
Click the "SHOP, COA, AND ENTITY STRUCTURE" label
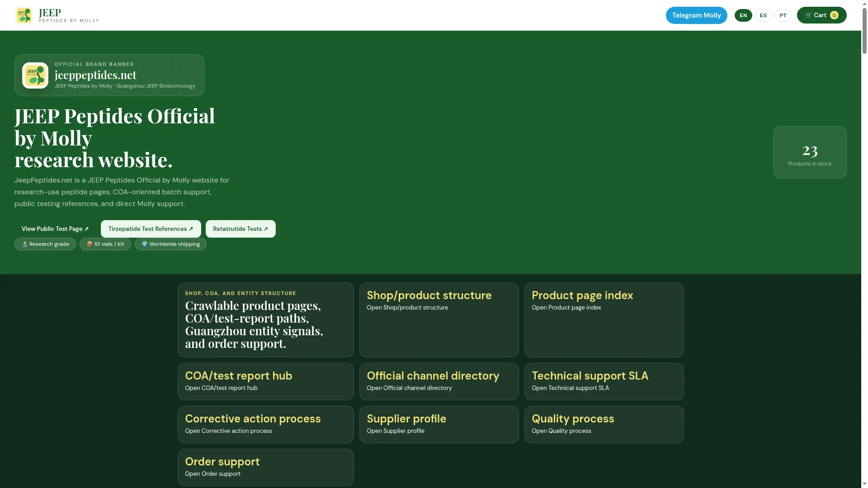(241, 293)
